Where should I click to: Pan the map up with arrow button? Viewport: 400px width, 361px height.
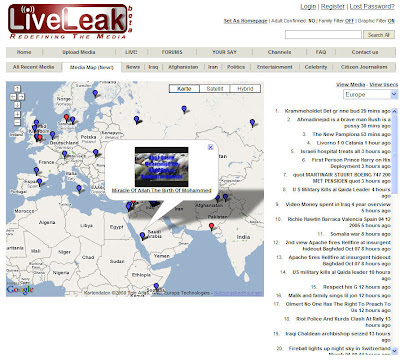coord(17,89)
